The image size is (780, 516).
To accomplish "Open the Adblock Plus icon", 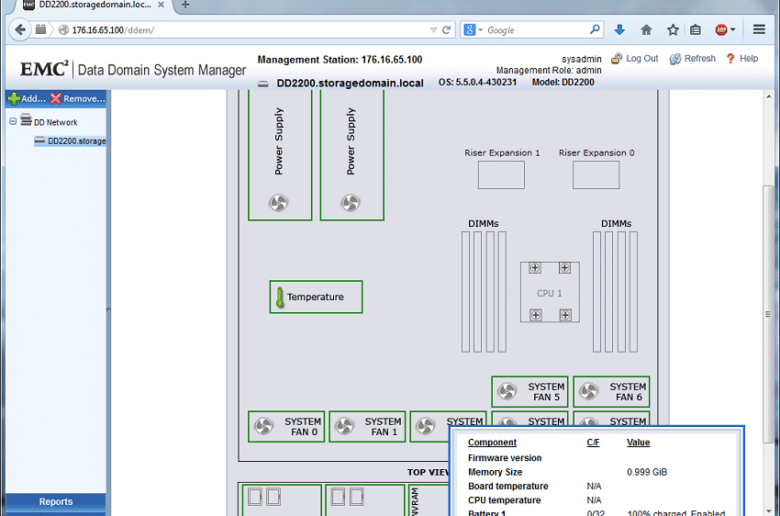I will [721, 30].
